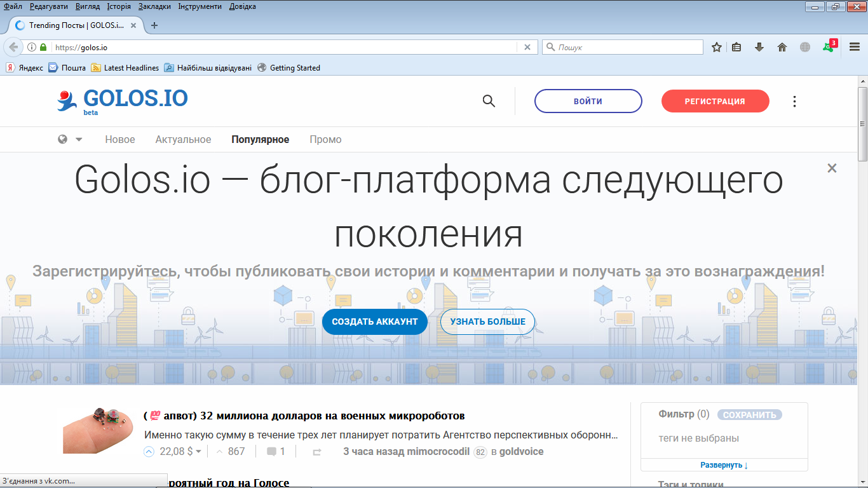Screen dimensions: 868x488
Task: Open Вигляд menu
Action: tap(88, 6)
